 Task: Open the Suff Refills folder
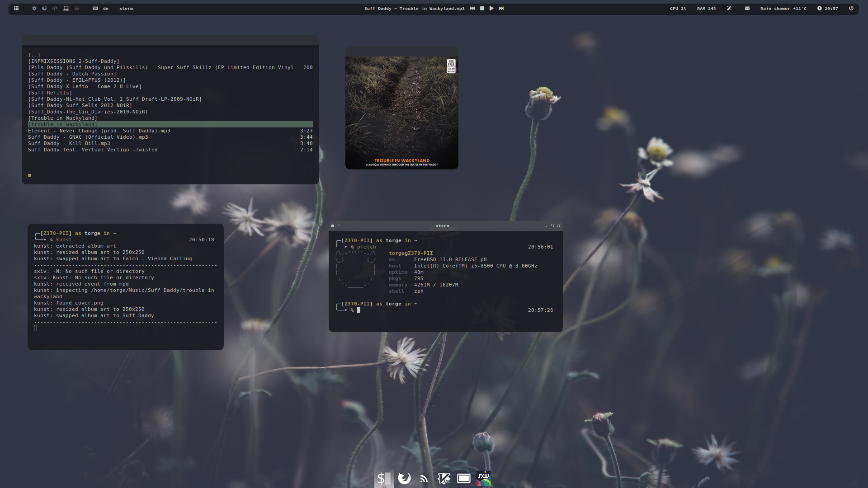coord(50,93)
